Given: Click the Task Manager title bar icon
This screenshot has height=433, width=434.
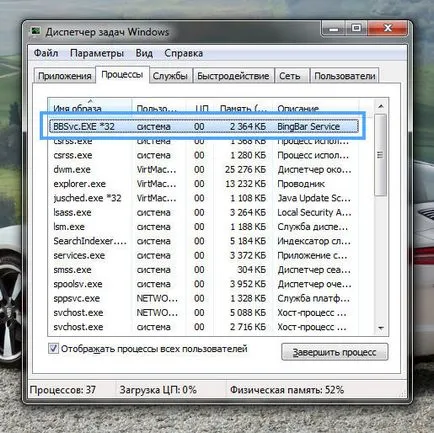Looking at the screenshot, I should (x=35, y=32).
